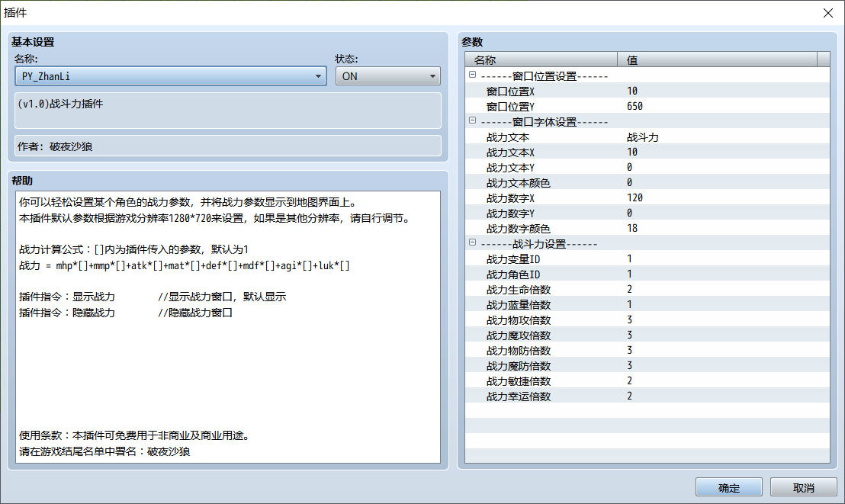Select the 战力生命倍数 parameter row
The image size is (845, 504).
[647, 290]
